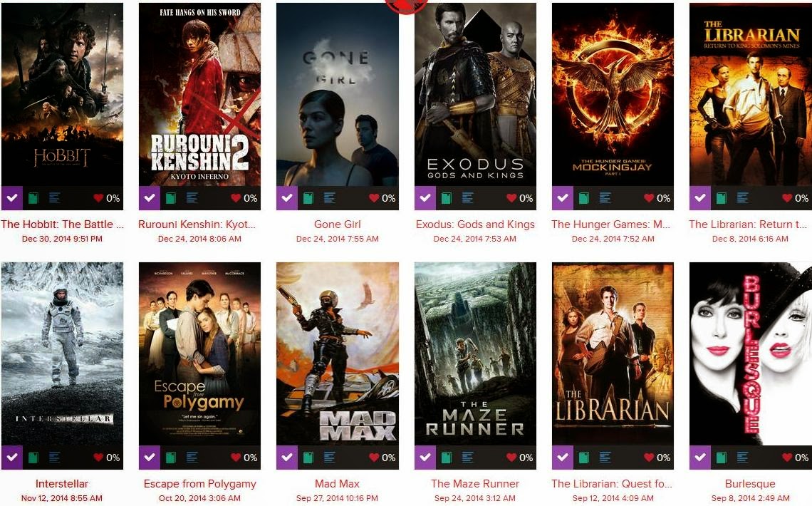Toggle watched checkmark under The Librarian: Quest
Viewport: 812px width, 506px height.
563,458
